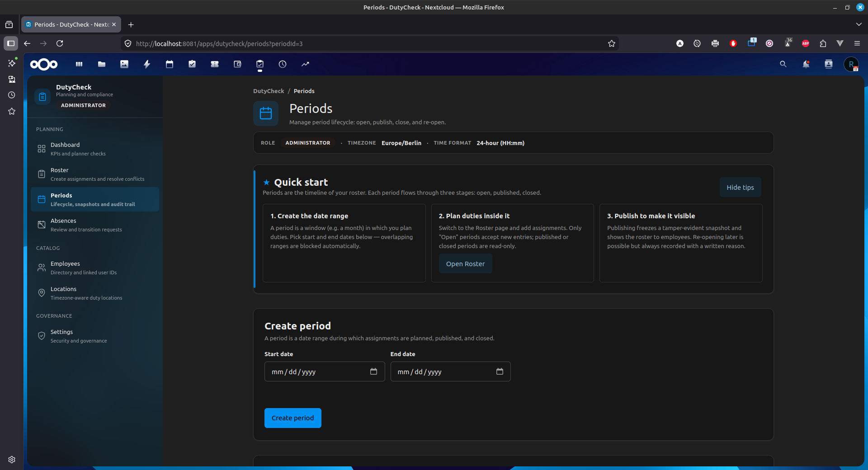Click the browser address bar URL
The image size is (868, 470).
tap(219, 43)
